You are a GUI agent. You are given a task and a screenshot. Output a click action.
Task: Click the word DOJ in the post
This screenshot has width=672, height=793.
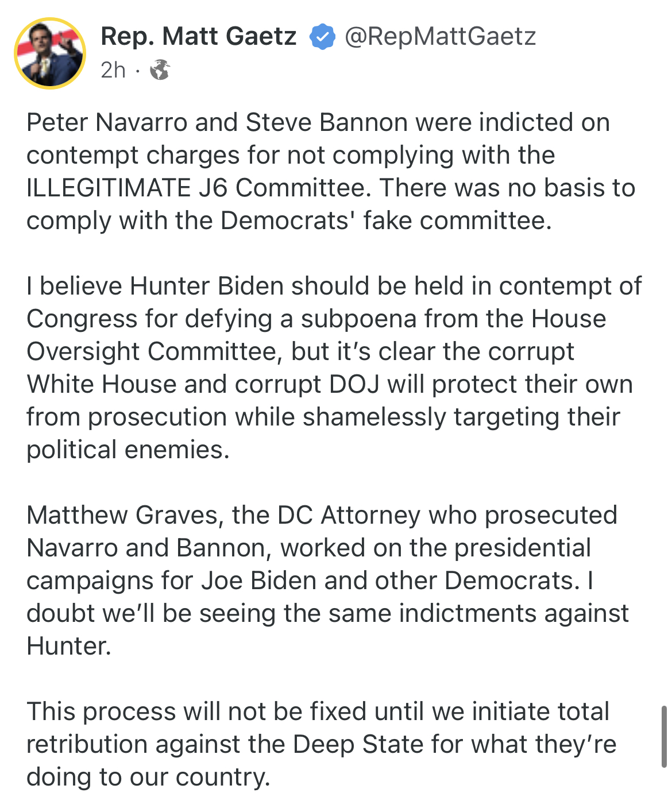(354, 385)
